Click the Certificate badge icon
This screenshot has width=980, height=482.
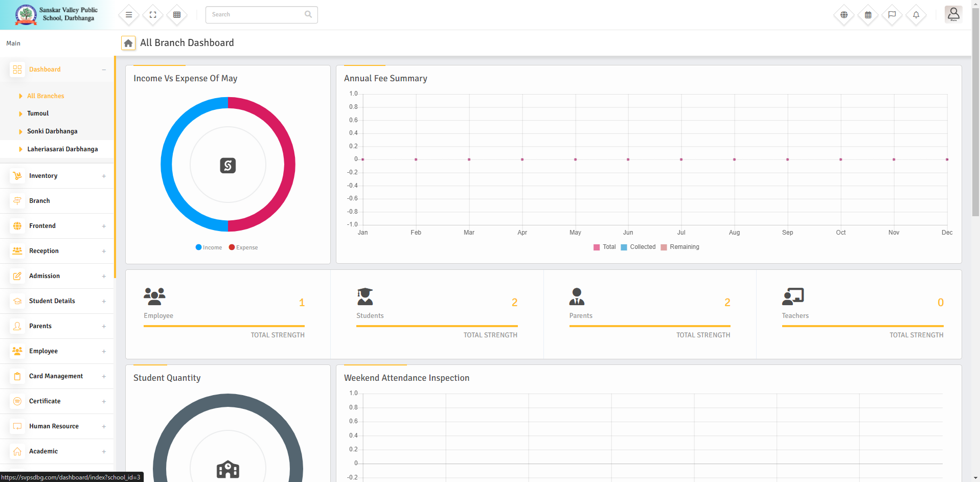pos(17,401)
